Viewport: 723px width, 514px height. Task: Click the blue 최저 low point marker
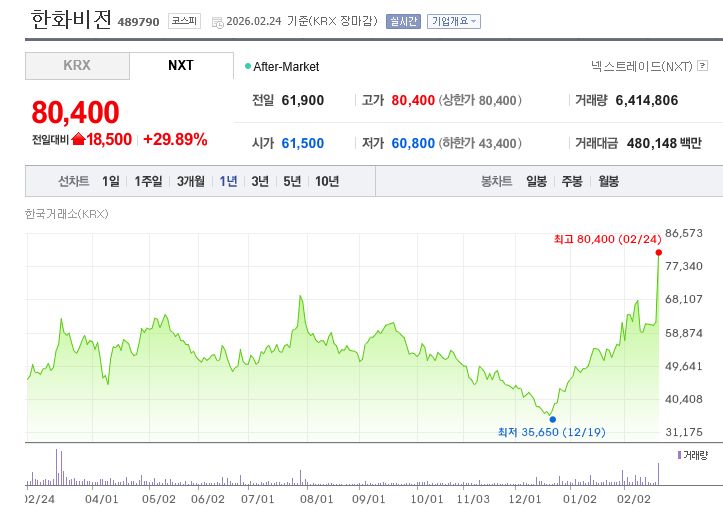(552, 419)
